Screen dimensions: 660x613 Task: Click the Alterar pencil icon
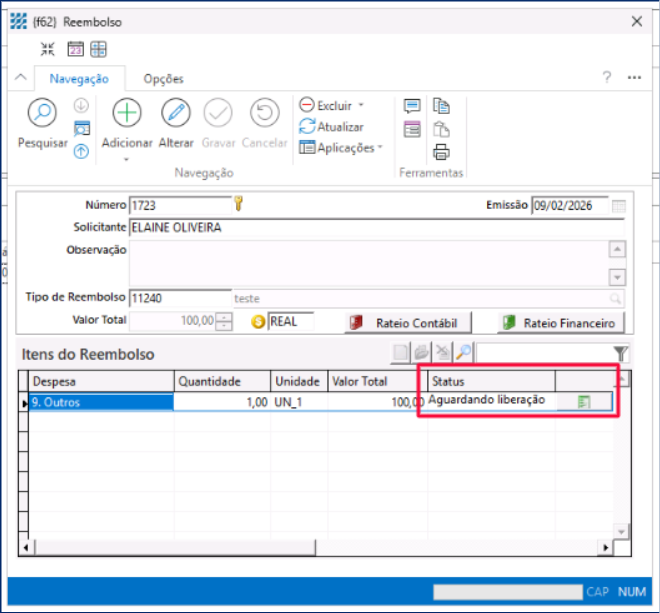(176, 113)
